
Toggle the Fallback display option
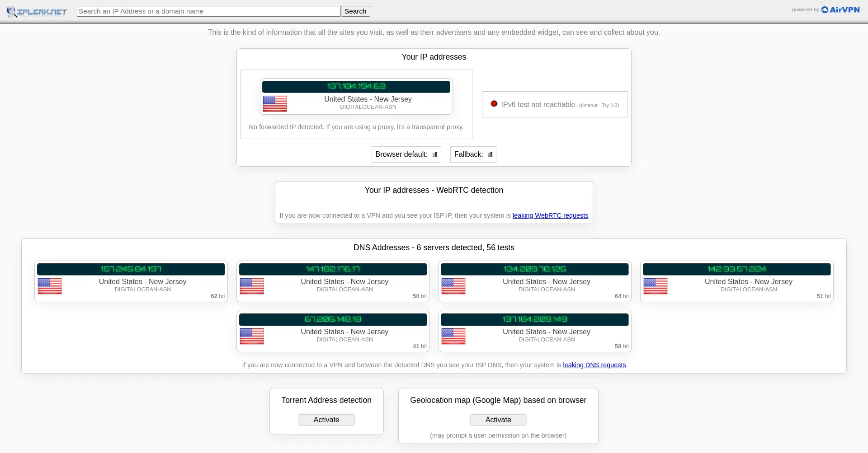click(490, 154)
